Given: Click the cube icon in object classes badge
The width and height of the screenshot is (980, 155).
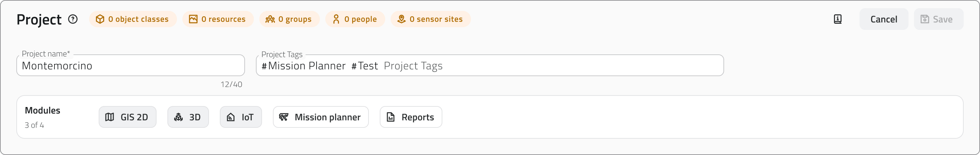Looking at the screenshot, I should coord(100,19).
